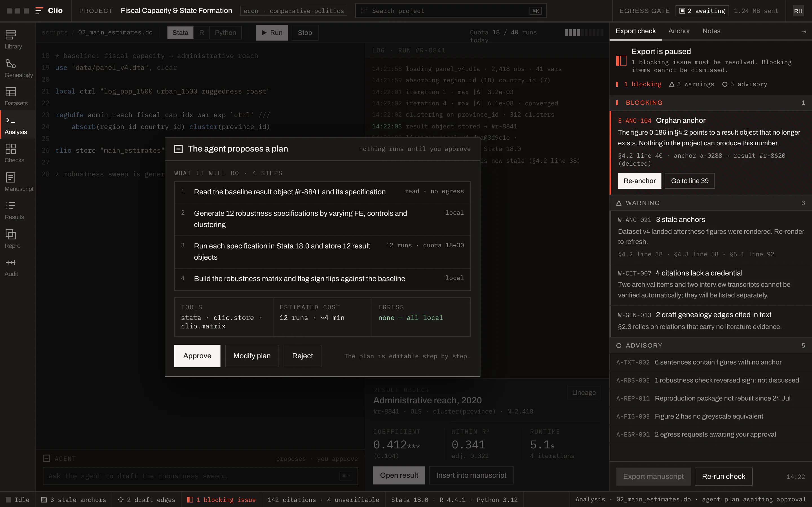Select the Stata language toggle
This screenshot has width=812, height=507.
[x=180, y=32]
